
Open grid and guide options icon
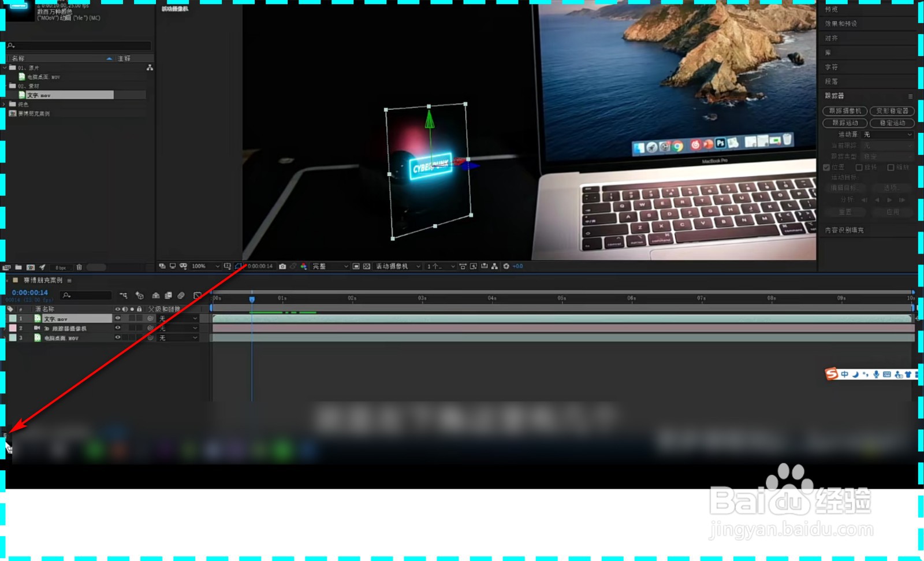227,266
